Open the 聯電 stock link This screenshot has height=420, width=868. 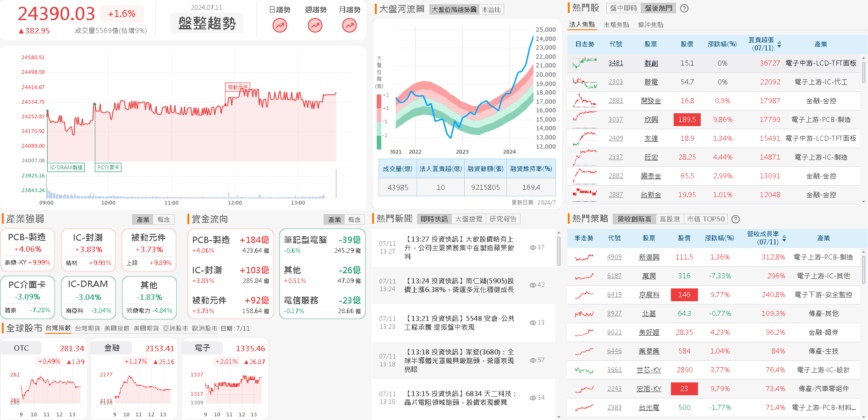pos(651,82)
